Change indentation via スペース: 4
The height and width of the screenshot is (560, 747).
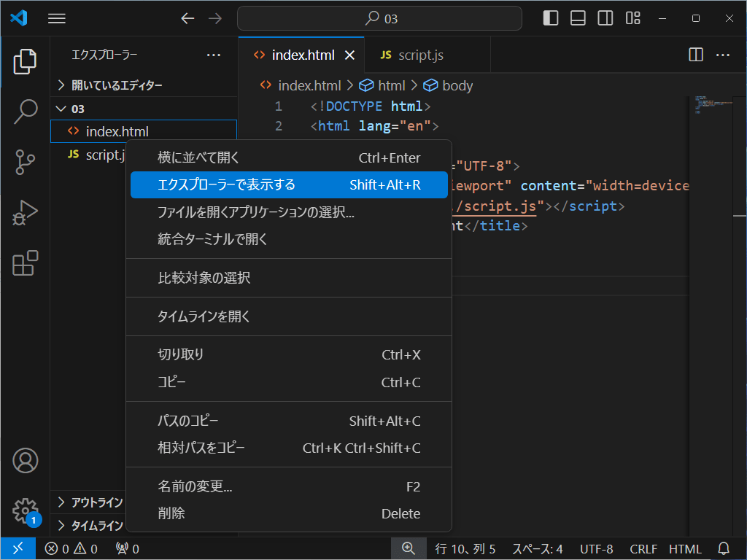[x=538, y=549]
